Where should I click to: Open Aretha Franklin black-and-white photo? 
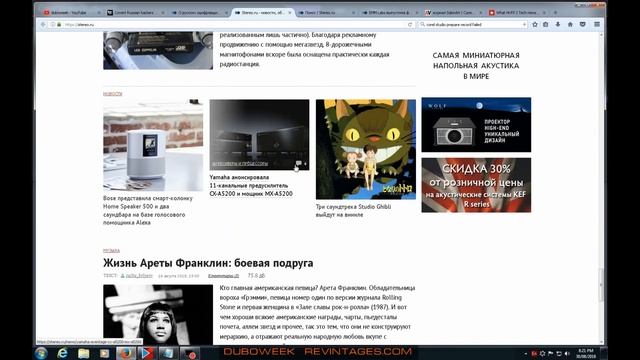(x=158, y=315)
